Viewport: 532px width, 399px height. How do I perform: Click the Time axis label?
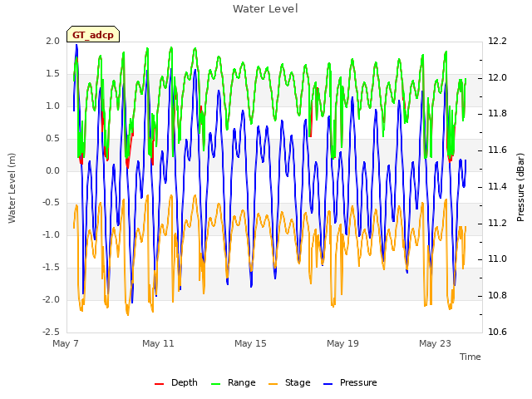(x=470, y=357)
